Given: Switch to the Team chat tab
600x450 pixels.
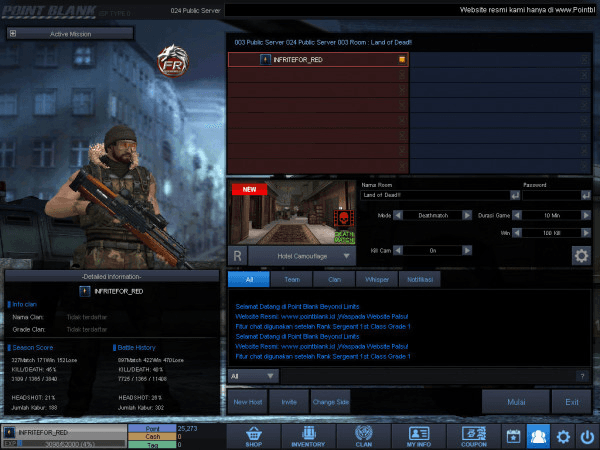Looking at the screenshot, I should click(x=292, y=279).
